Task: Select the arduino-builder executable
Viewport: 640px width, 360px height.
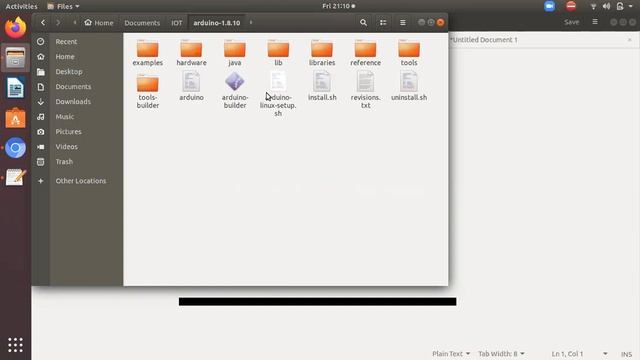Action: point(235,90)
